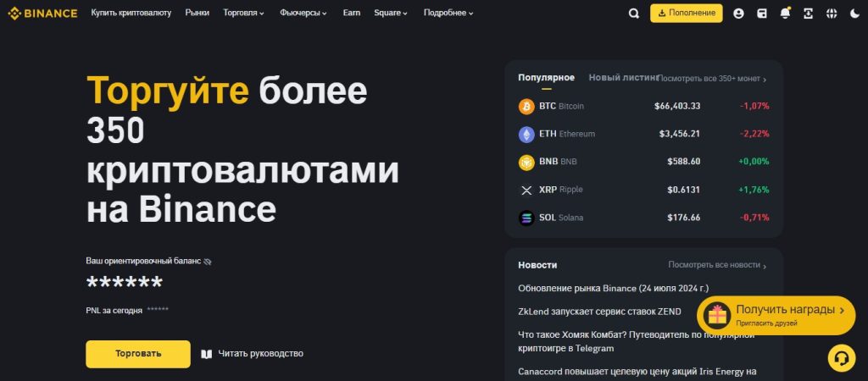Click the -2,22% ETH change value
The height and width of the screenshot is (381, 868).
pyautogui.click(x=754, y=134)
